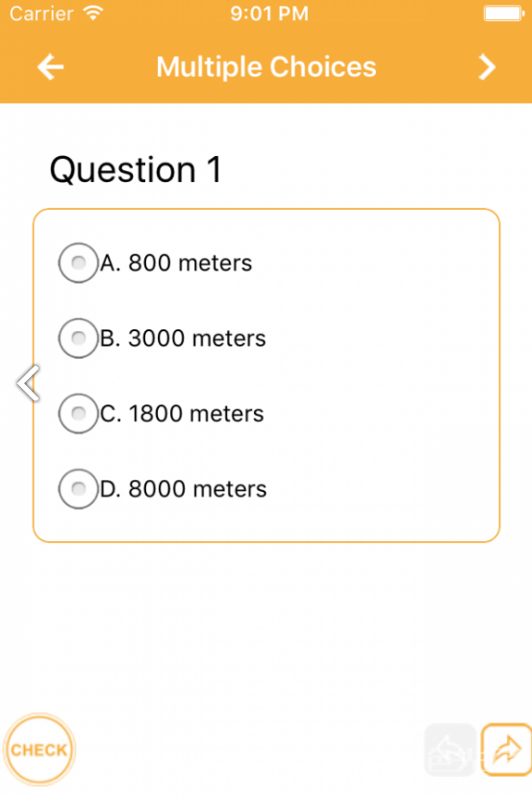Tap the 'C. 1800 meters' answer text
This screenshot has width=532, height=797.
click(182, 414)
